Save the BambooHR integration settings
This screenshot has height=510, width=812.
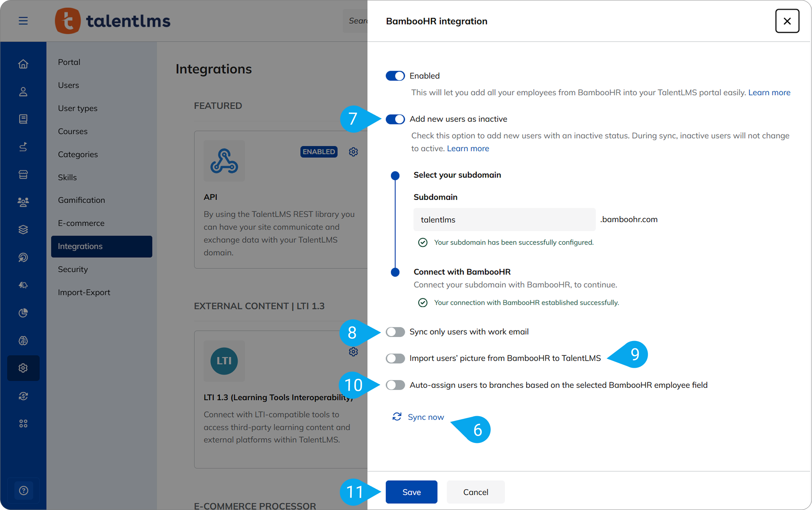point(411,492)
